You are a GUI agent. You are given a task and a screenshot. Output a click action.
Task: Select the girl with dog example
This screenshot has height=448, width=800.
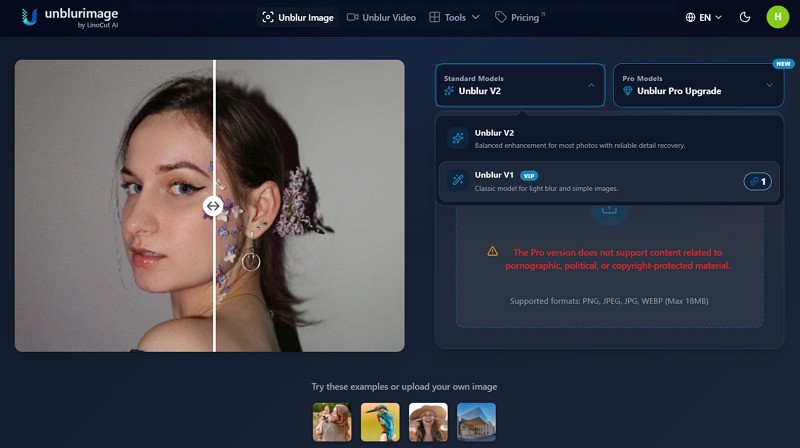[332, 422]
